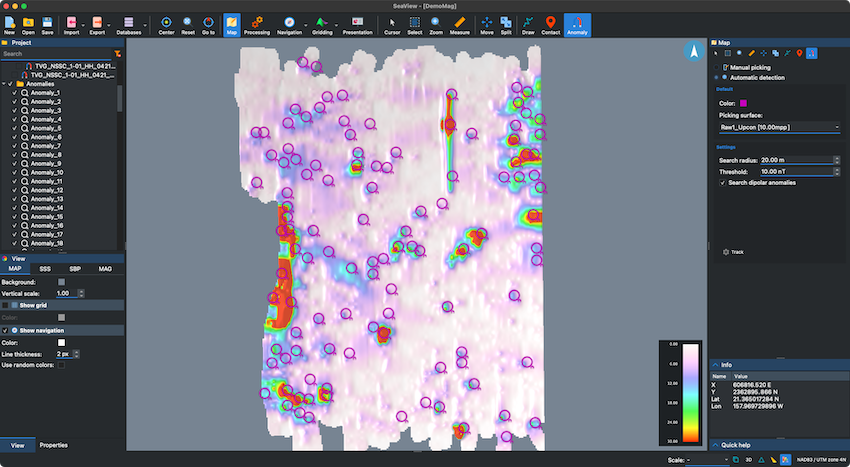Click the Import toolbar icon
Image resolution: width=850 pixels, height=467 pixels.
[x=71, y=25]
